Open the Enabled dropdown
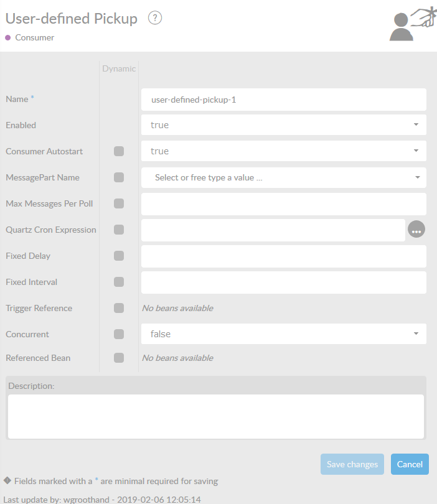Screen dimensions: 437x504 tap(284, 125)
